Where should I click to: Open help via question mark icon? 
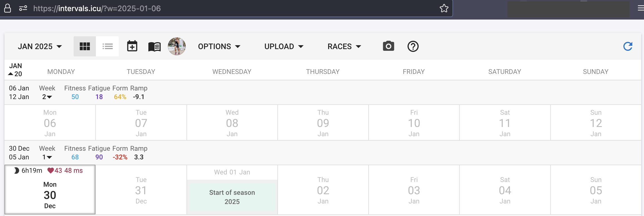413,46
